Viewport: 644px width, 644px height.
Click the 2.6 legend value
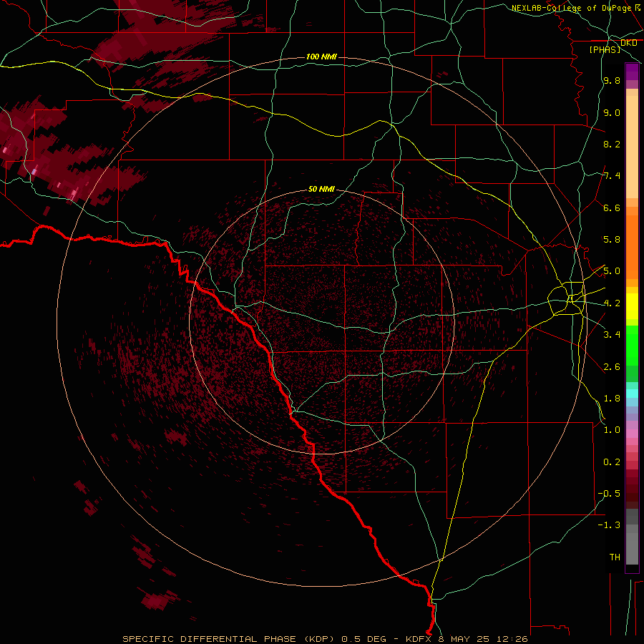click(612, 367)
